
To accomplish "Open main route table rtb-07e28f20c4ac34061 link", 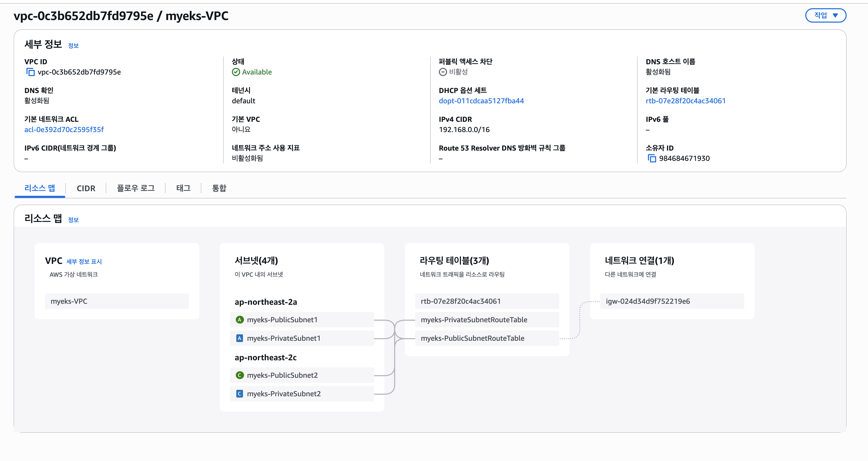I will [685, 101].
